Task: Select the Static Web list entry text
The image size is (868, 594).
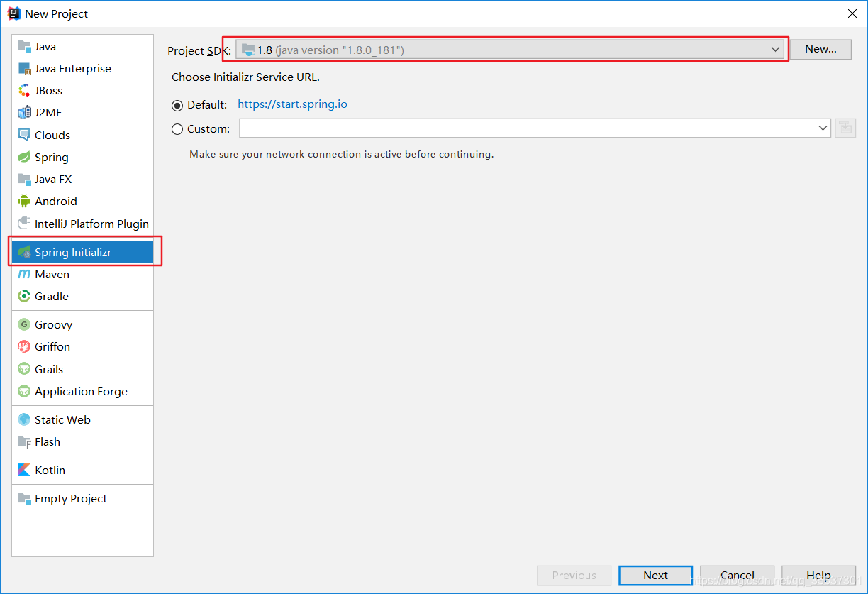Action: point(63,419)
